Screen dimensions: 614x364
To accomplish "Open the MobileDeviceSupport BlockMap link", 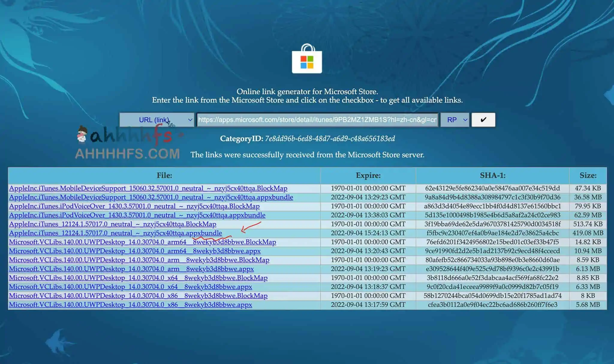I will click(x=148, y=188).
